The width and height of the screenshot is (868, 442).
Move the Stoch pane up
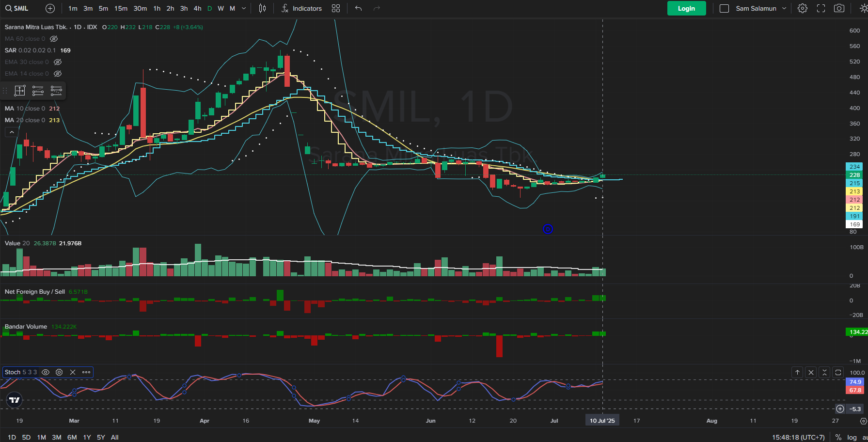[x=797, y=372]
